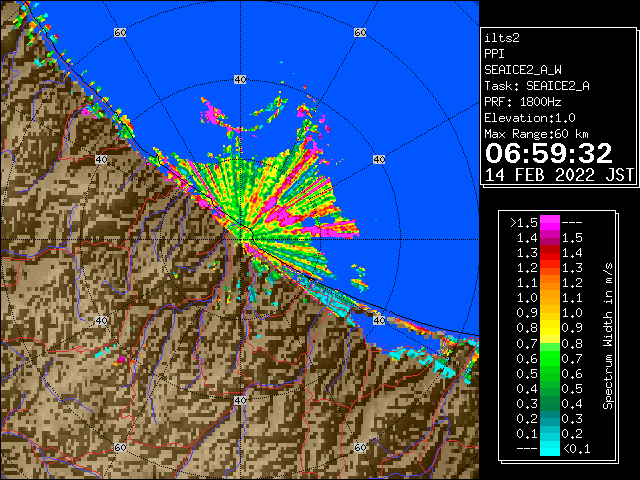
Task: Click the 06:59:32 timestamp
Action: coord(549,153)
